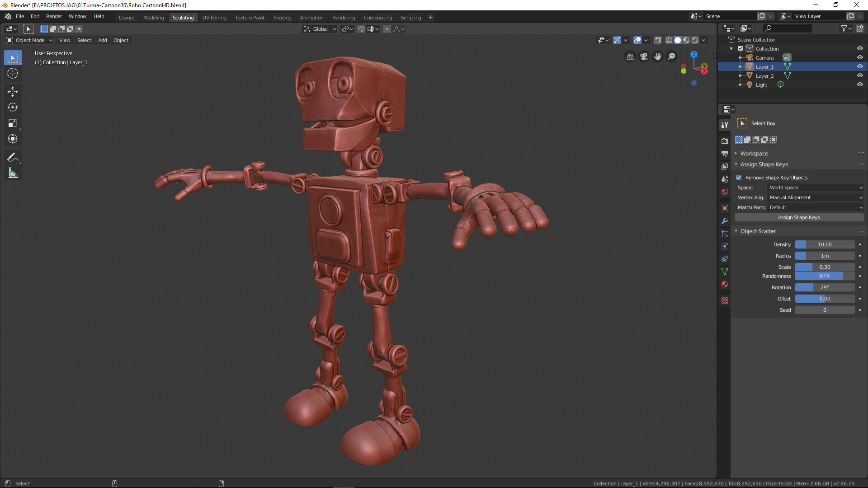Open the Material properties tab
The width and height of the screenshot is (868, 488).
point(724,284)
